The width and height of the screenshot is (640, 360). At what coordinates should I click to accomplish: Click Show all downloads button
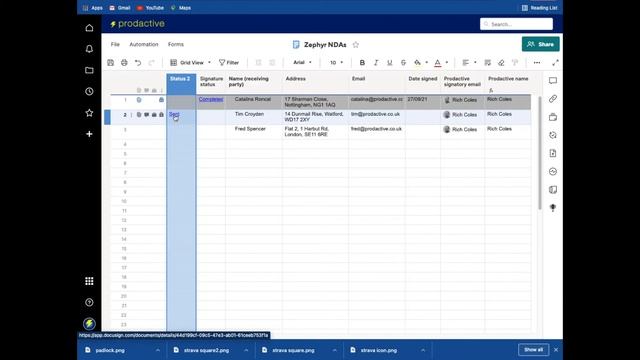click(533, 350)
